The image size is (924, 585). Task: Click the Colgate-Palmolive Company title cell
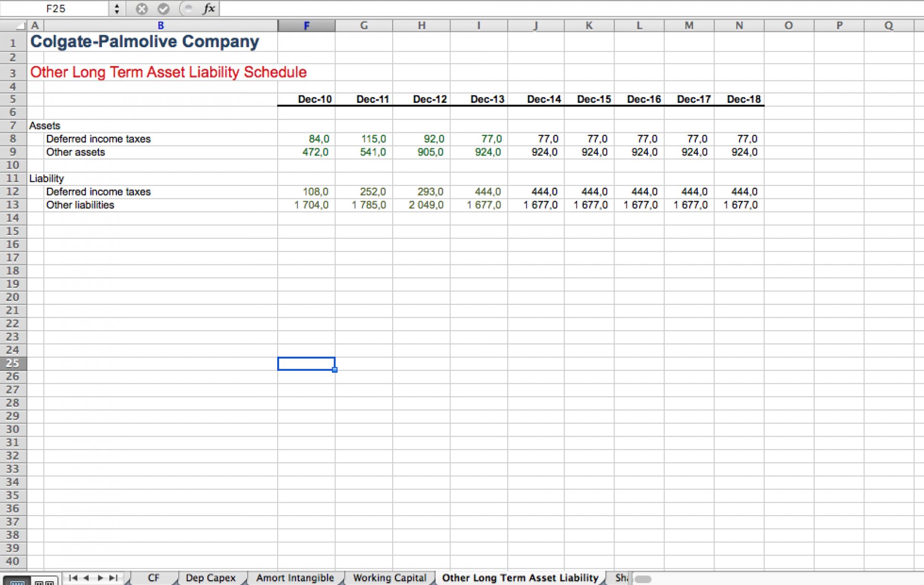(x=144, y=42)
